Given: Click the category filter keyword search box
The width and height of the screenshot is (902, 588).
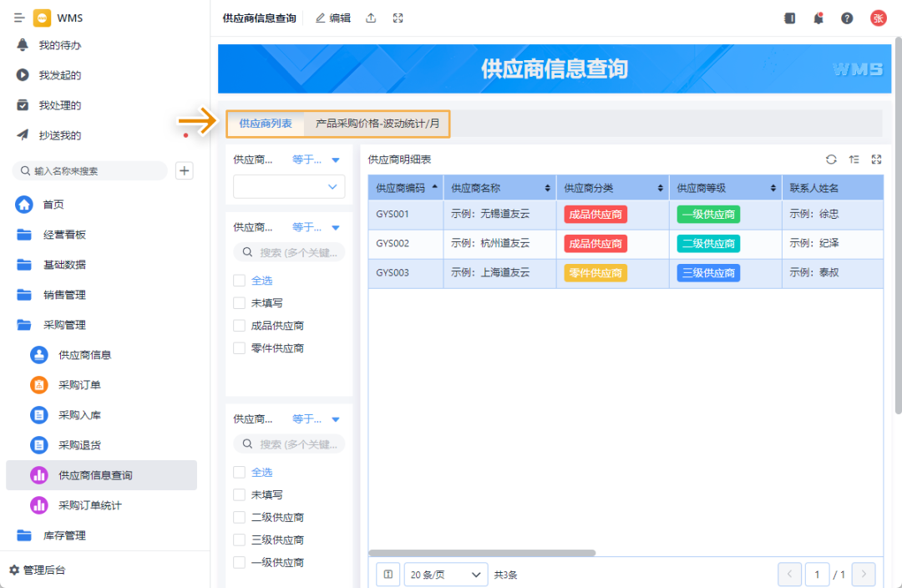Looking at the screenshot, I should pos(289,252).
